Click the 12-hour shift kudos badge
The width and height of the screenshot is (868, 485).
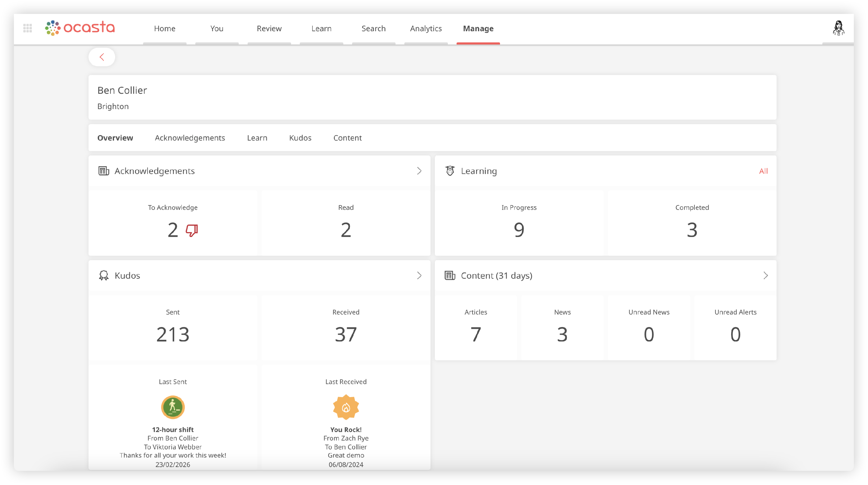click(173, 407)
